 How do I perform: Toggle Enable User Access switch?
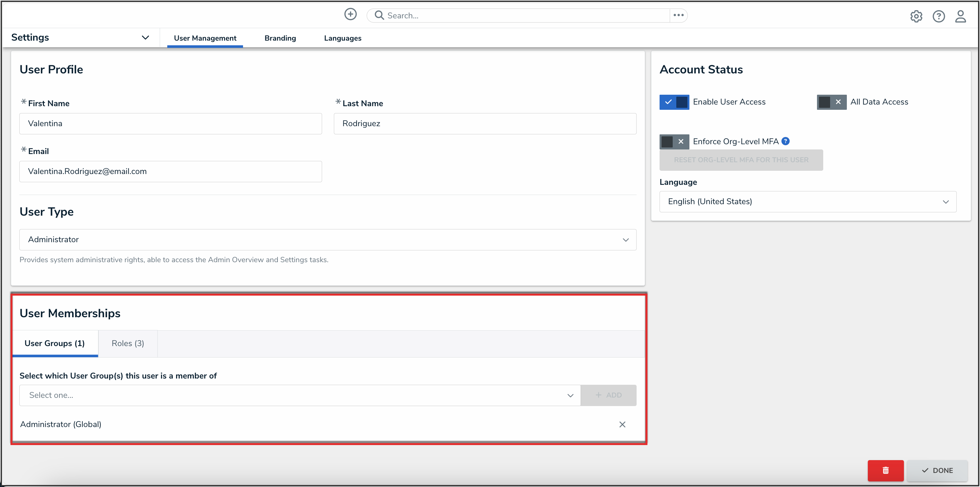coord(674,102)
